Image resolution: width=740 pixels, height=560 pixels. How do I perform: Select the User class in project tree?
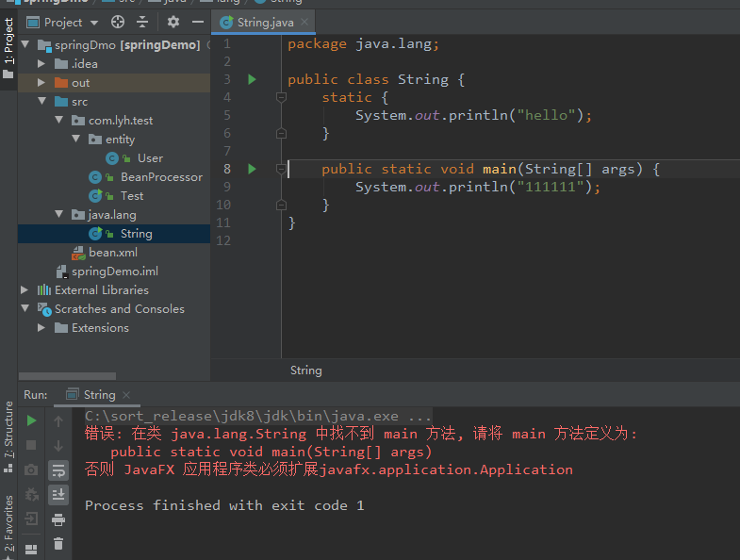(150, 158)
